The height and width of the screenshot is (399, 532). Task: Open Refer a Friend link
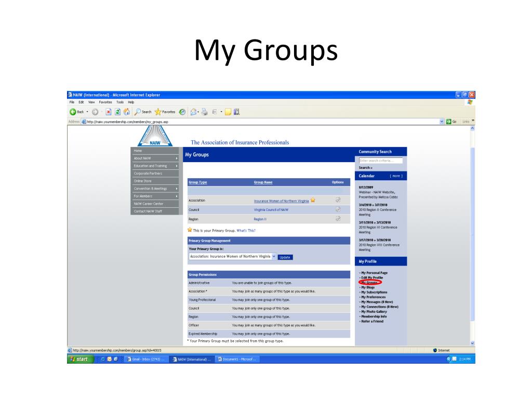point(372,321)
